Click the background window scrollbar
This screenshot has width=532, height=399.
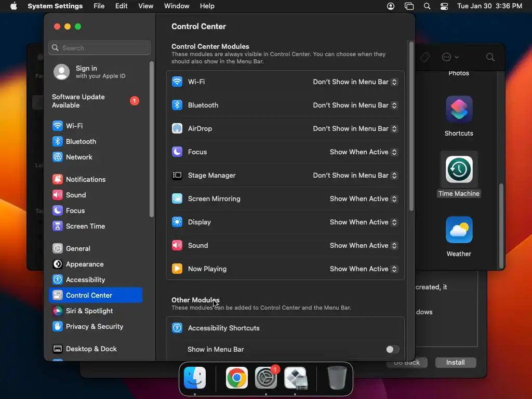(501, 225)
